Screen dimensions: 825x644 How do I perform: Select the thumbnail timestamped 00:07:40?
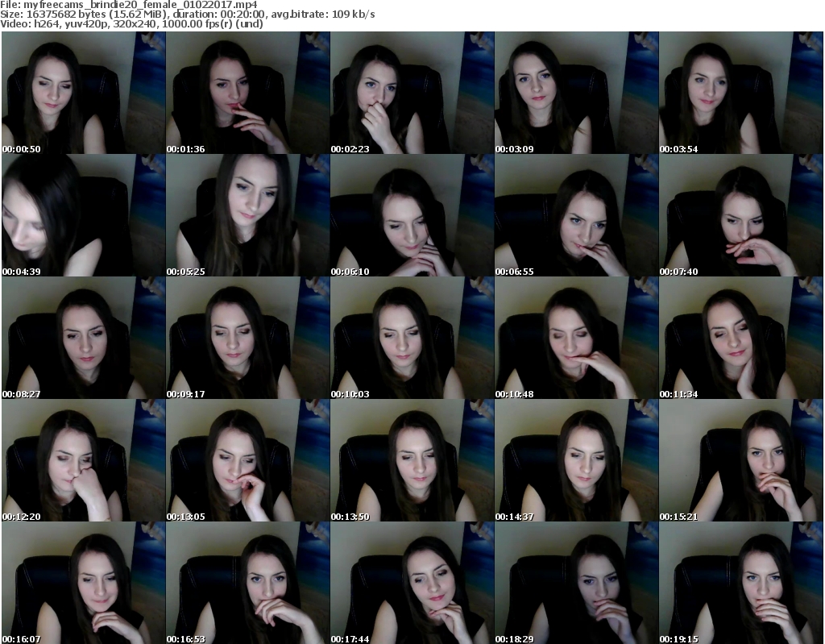[x=741, y=215]
